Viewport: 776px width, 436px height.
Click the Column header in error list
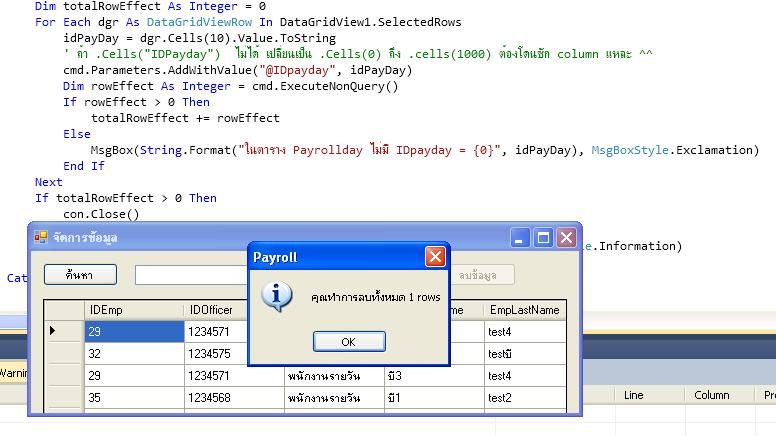pyautogui.click(x=711, y=395)
